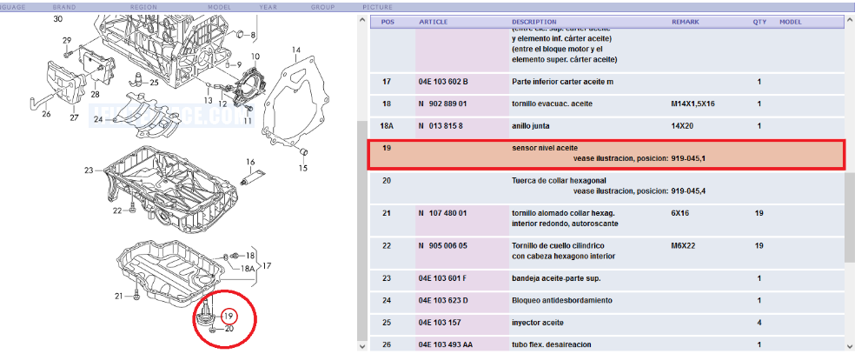868x354 pixels.
Task: Click position 15 label in diagram
Action: (303, 169)
